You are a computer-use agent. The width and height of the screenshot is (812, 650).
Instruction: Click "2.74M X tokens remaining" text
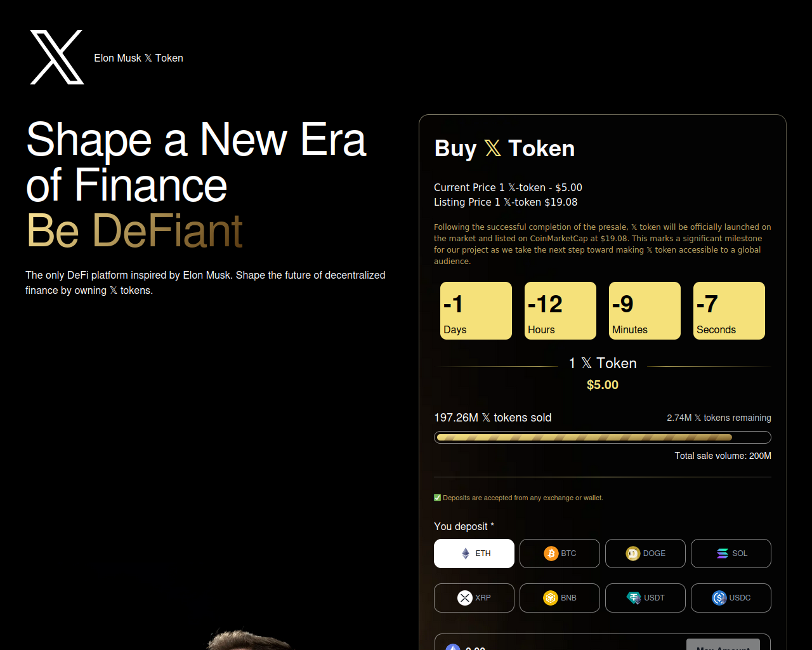pos(719,418)
